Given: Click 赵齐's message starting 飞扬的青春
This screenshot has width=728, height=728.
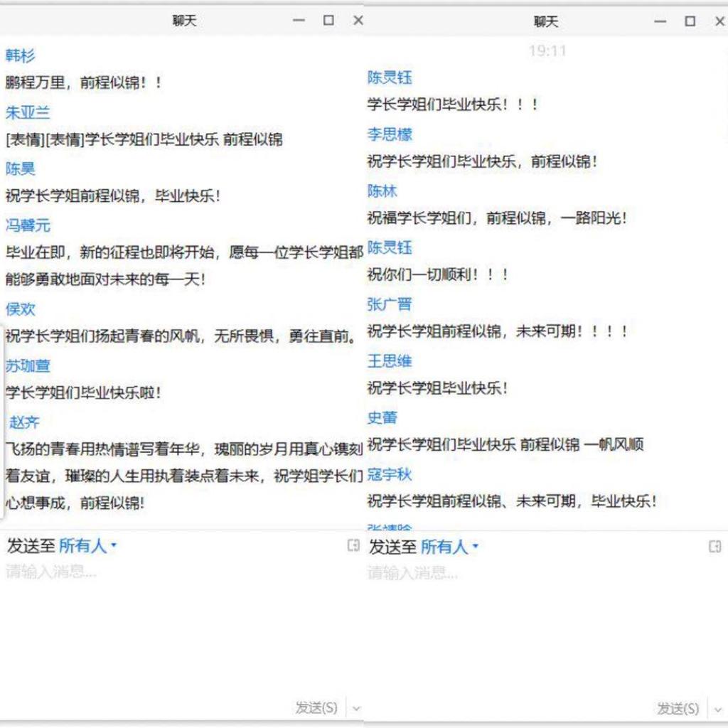Looking at the screenshot, I should 184,476.
